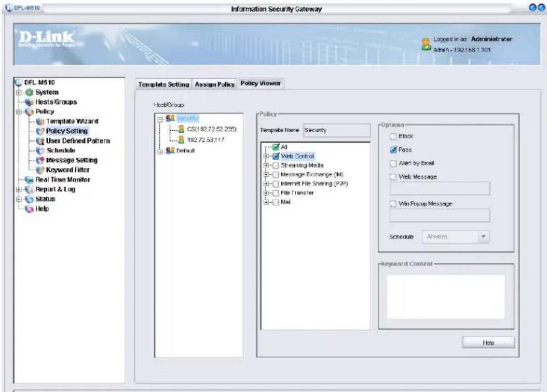Enable the Win Popup Message checkbox

[x=393, y=204]
